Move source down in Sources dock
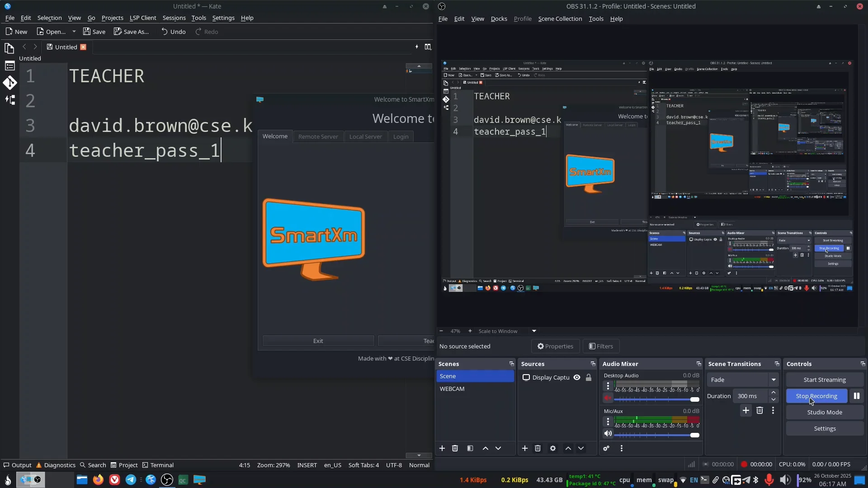The image size is (868, 488). tap(581, 448)
